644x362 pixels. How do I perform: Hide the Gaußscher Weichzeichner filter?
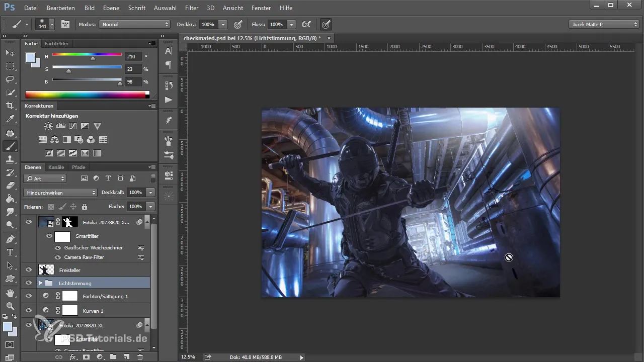pyautogui.click(x=58, y=248)
